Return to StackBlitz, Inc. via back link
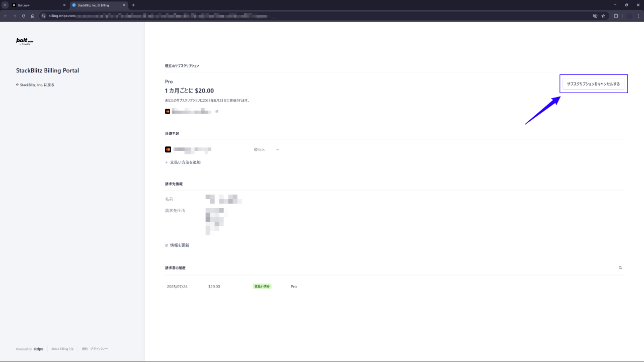 tap(35, 85)
